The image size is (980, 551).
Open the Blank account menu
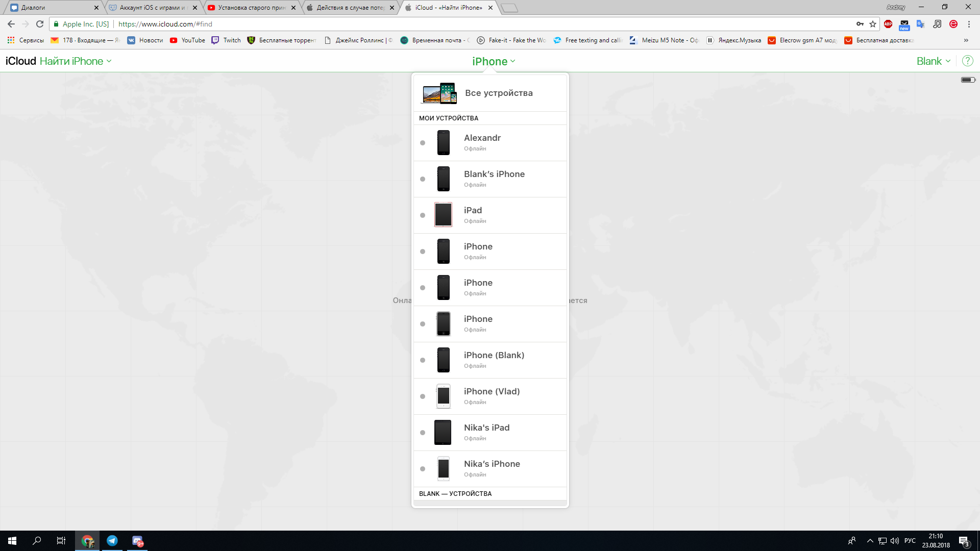[934, 61]
